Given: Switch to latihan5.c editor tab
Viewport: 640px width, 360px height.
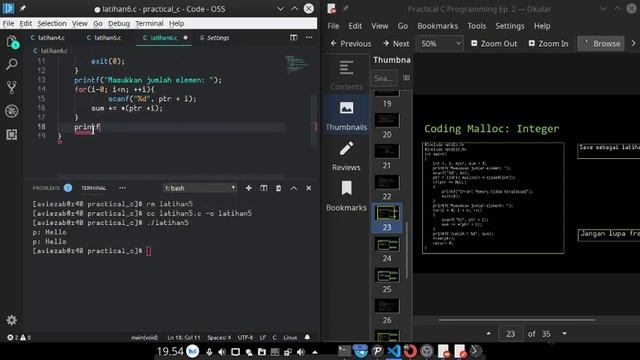Looking at the screenshot, I should coord(104,38).
